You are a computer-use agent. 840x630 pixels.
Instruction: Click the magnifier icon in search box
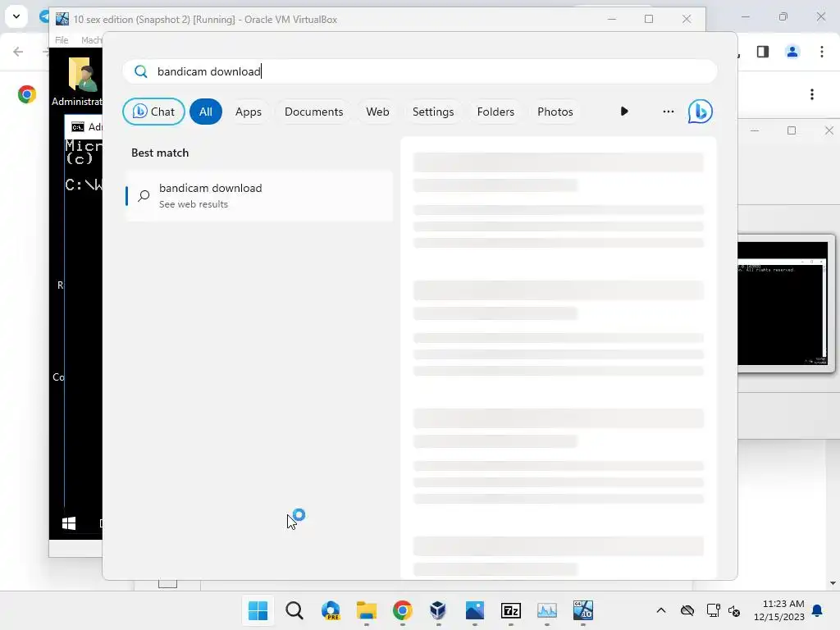click(x=141, y=71)
